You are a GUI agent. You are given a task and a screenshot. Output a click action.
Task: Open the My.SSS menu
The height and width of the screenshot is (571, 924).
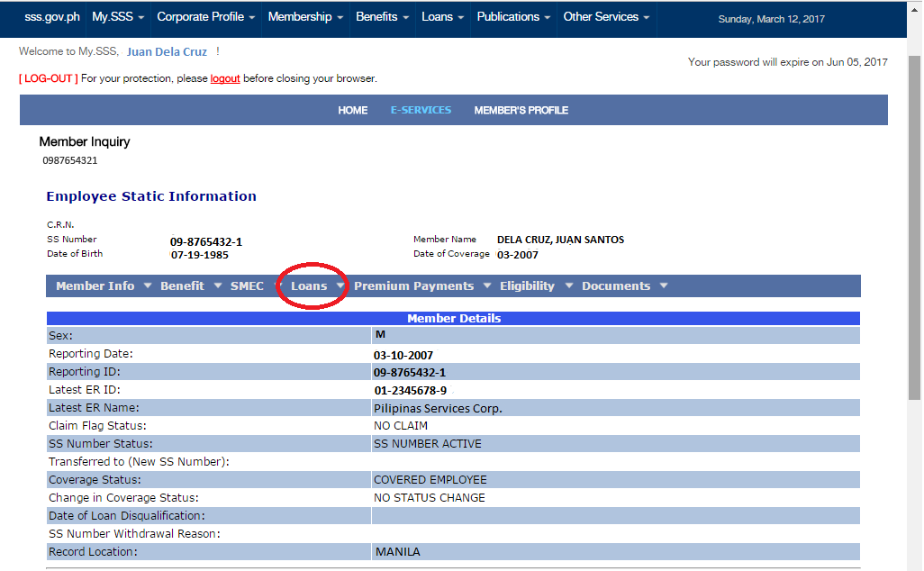click(x=113, y=16)
